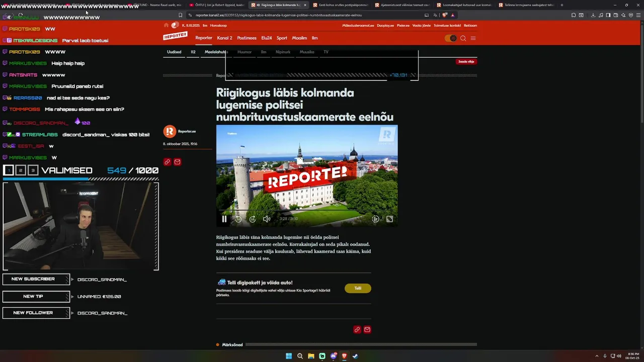
Task: Go to site home icon
Action: pos(167,25)
